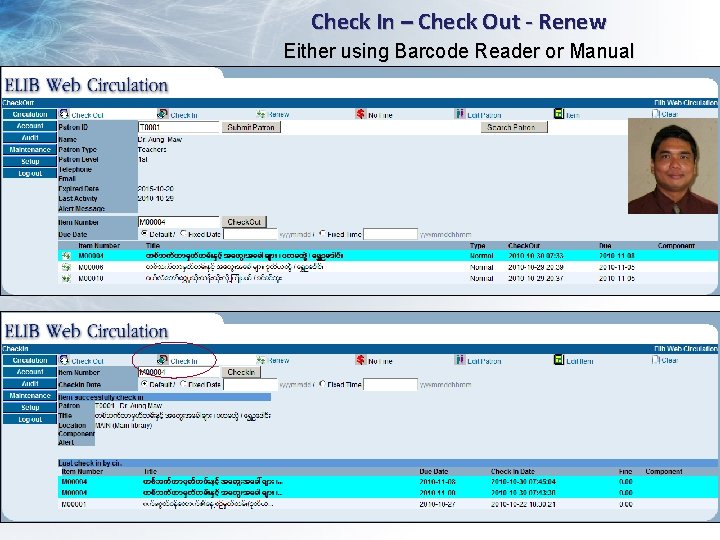Click the circled Check In icon on the CheckIn screen
Image resolution: width=720 pixels, height=540 pixels.
click(163, 360)
